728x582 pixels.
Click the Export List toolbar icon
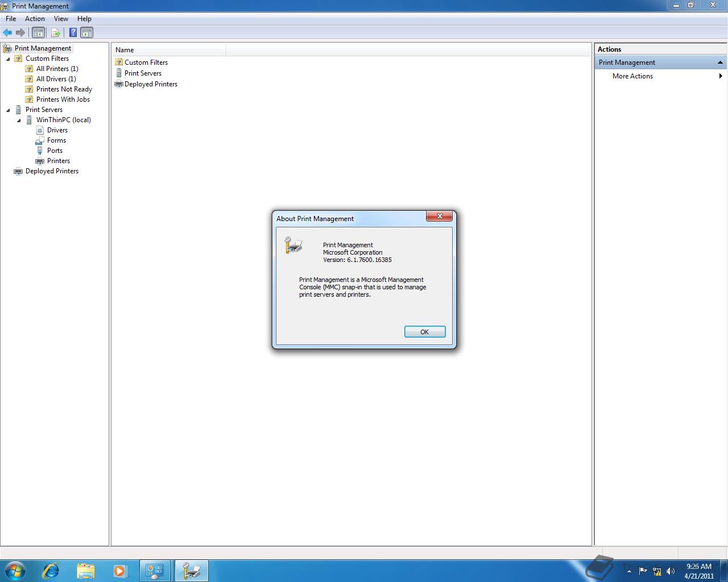coord(56,33)
